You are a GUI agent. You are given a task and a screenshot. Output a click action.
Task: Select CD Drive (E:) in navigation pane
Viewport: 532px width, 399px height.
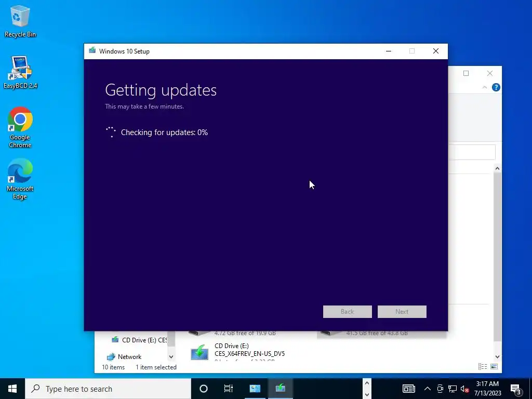coord(139,340)
